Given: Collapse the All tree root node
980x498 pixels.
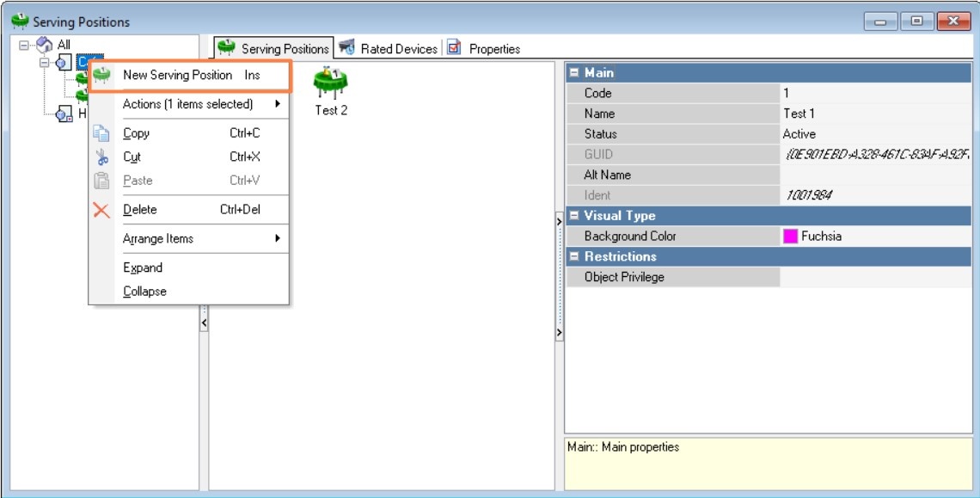Looking at the screenshot, I should point(23,45).
